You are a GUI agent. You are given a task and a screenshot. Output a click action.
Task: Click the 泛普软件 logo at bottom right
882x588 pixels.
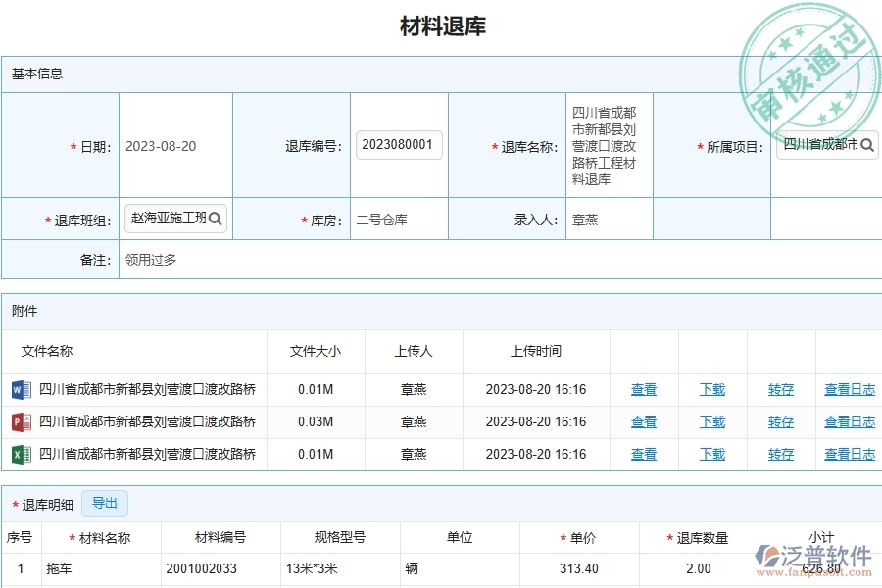point(811,556)
